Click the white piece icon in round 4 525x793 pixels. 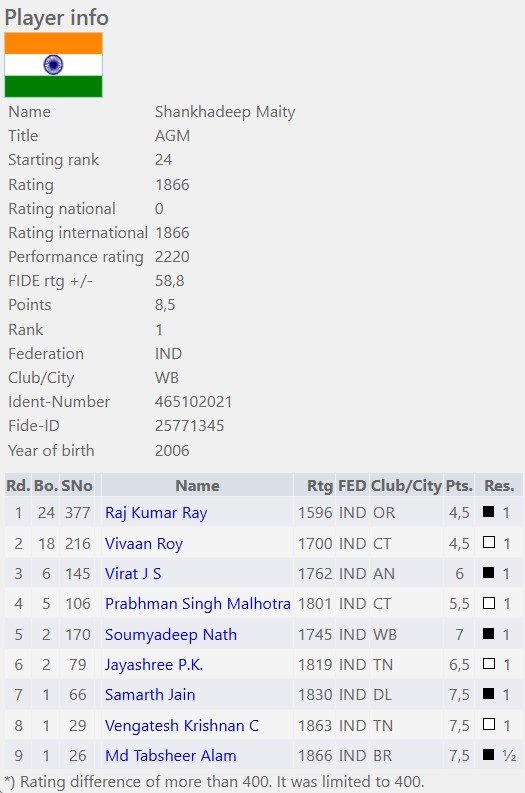pyautogui.click(x=489, y=602)
